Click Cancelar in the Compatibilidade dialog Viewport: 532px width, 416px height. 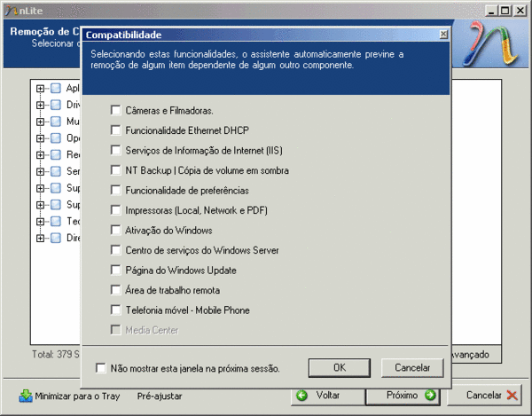412,368
